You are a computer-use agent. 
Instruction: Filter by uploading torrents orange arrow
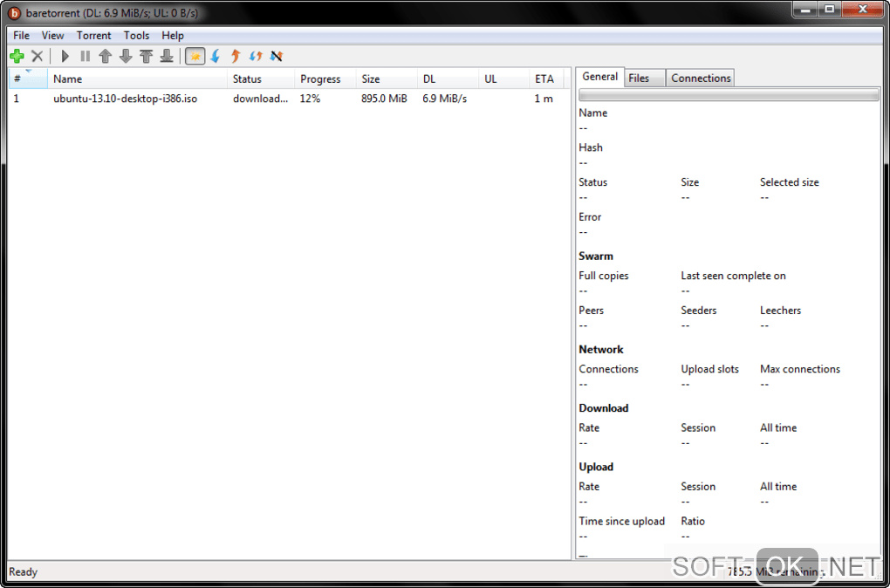click(x=236, y=56)
